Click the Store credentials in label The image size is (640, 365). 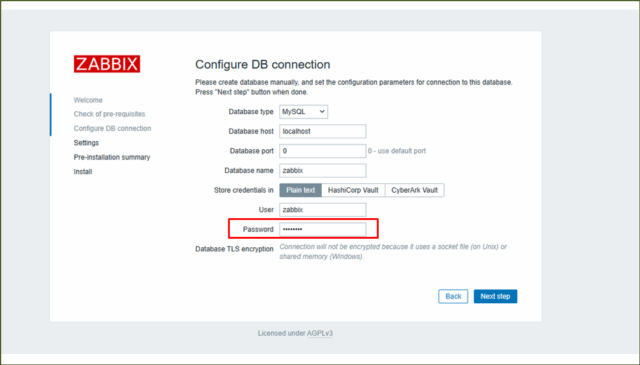244,190
